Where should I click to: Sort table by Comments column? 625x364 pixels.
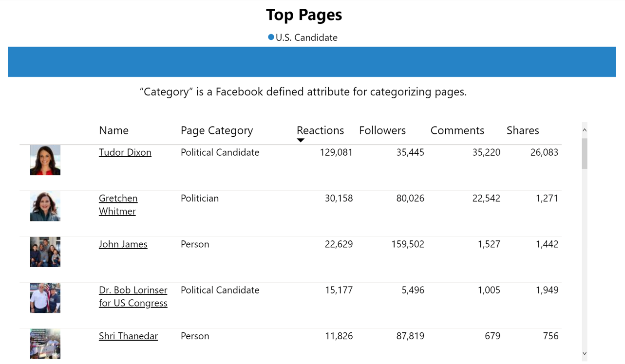457,130
